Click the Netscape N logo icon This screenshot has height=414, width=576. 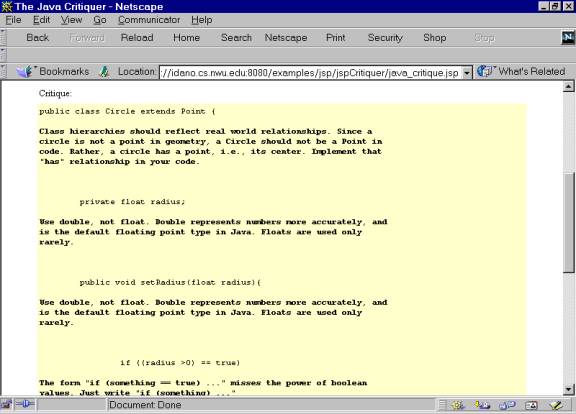pos(568,37)
